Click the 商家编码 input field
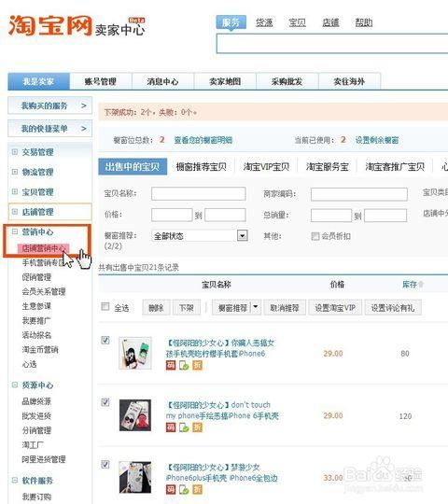The width and height of the screenshot is (448, 504). click(x=359, y=194)
